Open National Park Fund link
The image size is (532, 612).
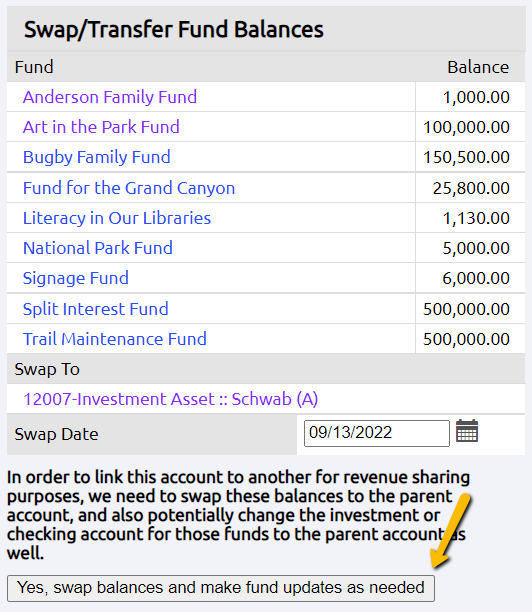pyautogui.click(x=98, y=248)
